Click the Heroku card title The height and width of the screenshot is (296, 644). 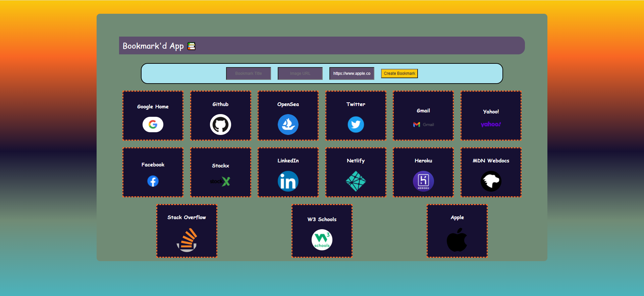(423, 161)
